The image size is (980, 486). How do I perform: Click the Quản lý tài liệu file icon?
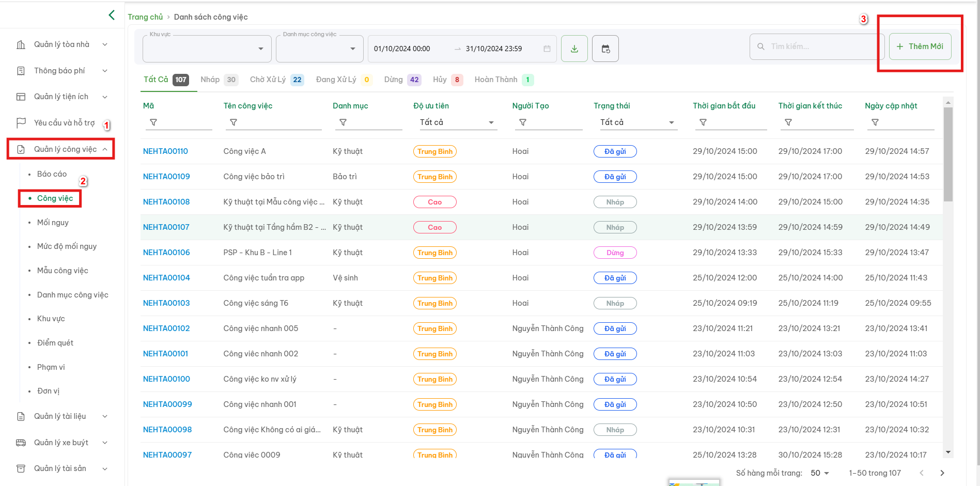pos(21,416)
